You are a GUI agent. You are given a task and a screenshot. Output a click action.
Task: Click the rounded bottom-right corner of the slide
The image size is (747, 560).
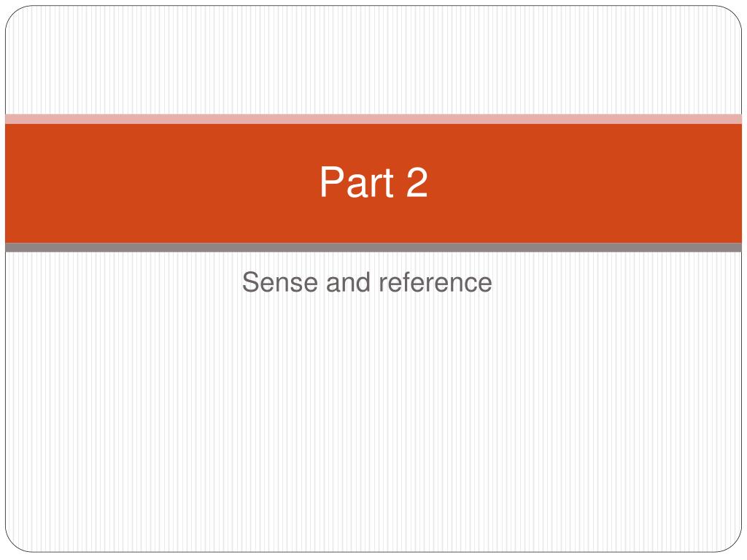[x=732, y=543]
